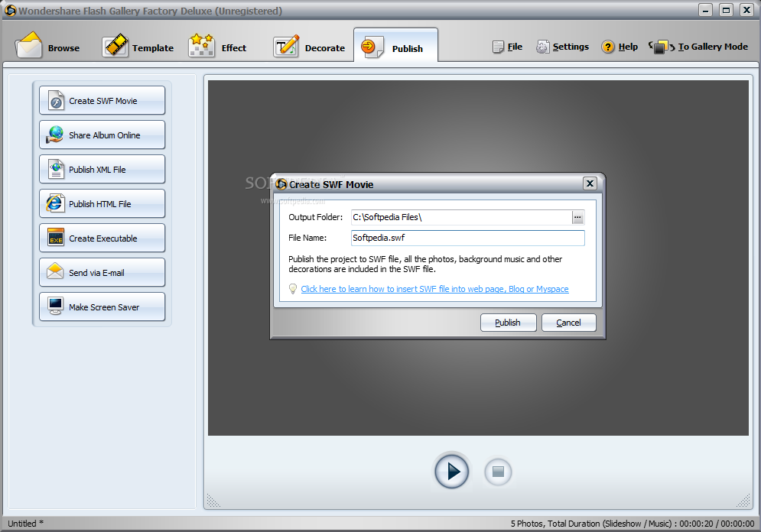
Task: Open the Help menu
Action: pos(620,47)
